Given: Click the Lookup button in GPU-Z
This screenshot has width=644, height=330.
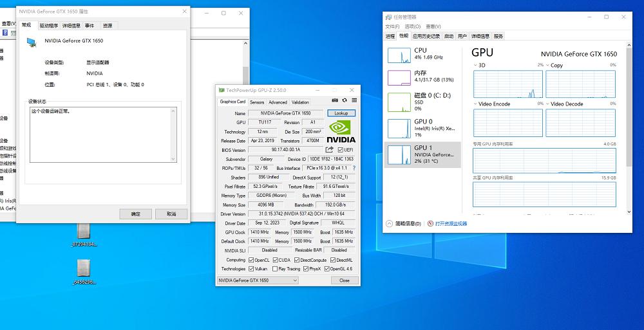Looking at the screenshot, I should point(341,113).
